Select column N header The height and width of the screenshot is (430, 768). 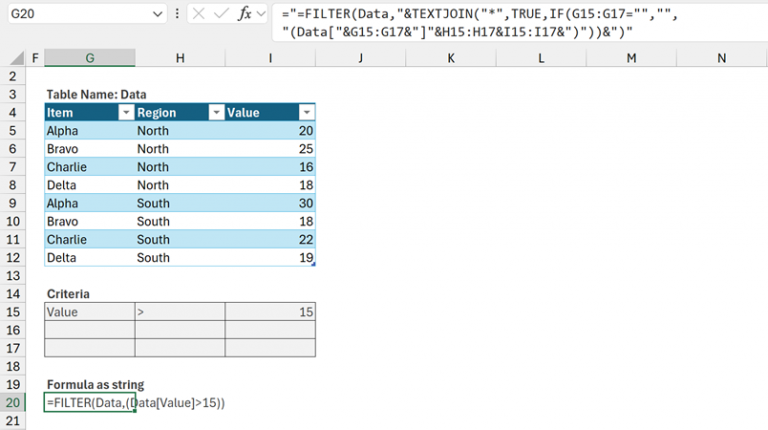tap(722, 59)
